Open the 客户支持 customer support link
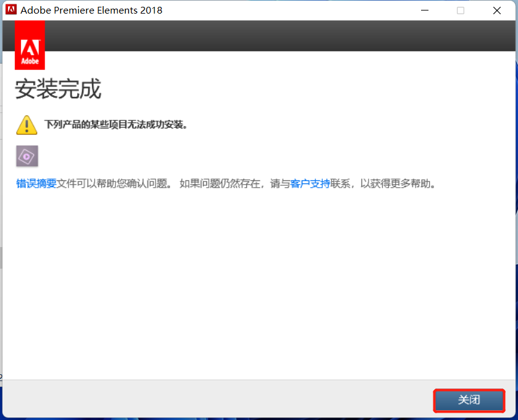This screenshot has width=518, height=420. tap(310, 183)
